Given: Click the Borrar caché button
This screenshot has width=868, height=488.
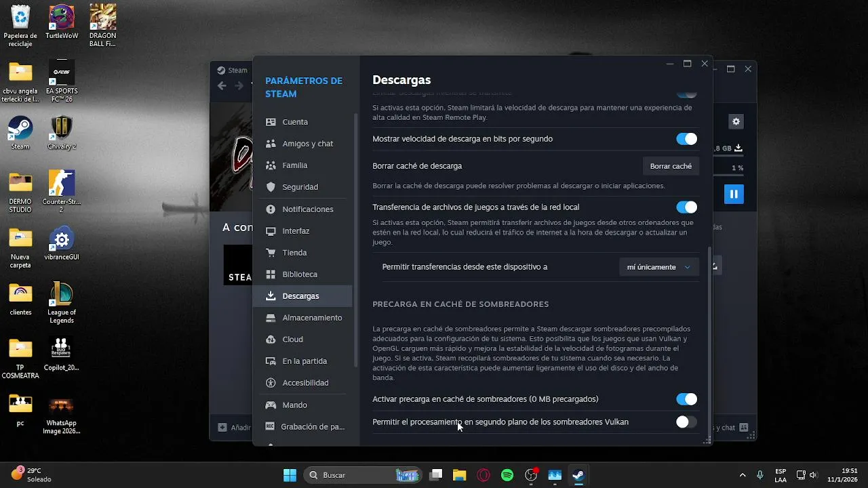Looking at the screenshot, I should [671, 166].
